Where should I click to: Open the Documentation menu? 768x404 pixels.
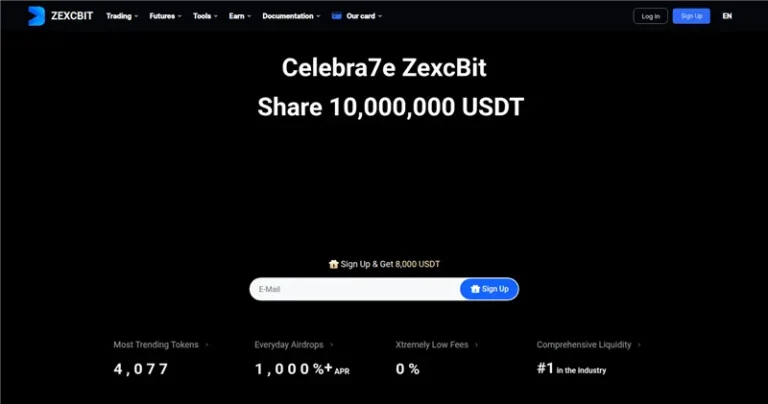point(291,16)
